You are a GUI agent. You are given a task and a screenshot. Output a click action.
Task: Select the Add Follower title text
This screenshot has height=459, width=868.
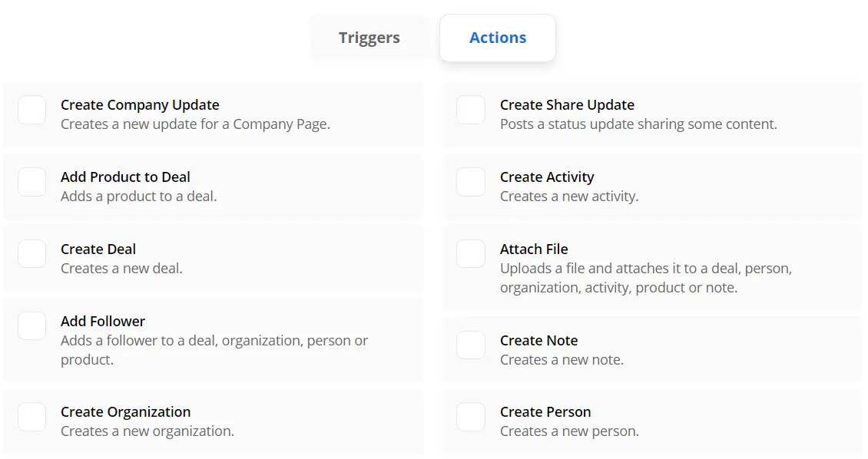coord(103,322)
